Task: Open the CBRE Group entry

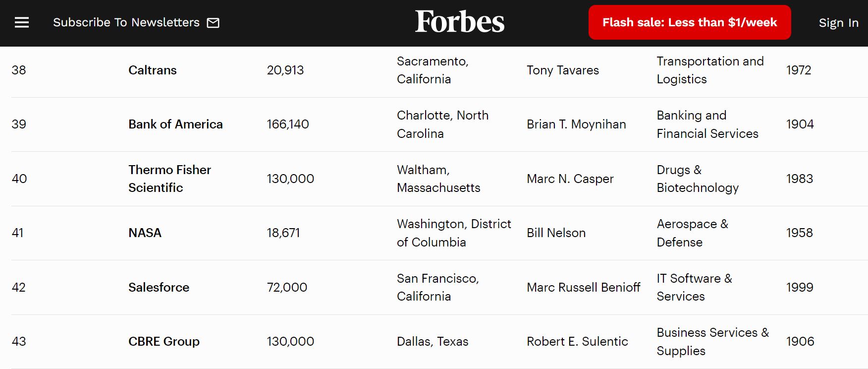Action: click(164, 341)
